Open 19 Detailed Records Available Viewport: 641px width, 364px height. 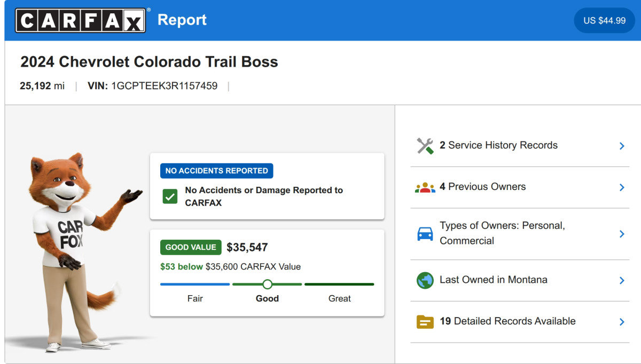point(520,322)
